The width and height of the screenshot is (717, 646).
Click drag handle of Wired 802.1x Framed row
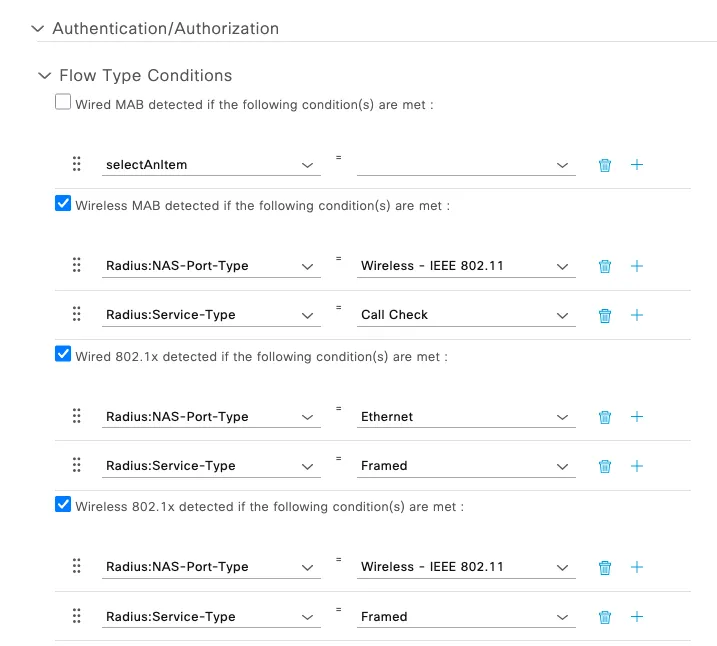point(76,464)
